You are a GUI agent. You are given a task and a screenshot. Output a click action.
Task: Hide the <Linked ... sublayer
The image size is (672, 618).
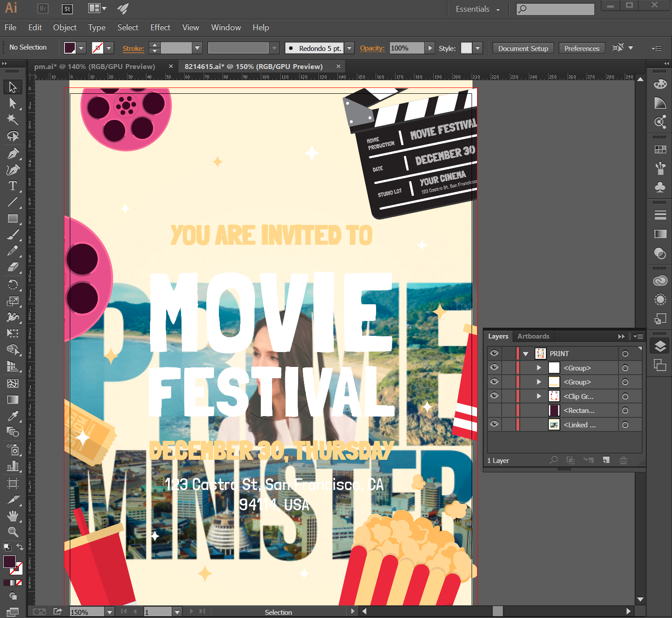coord(494,424)
